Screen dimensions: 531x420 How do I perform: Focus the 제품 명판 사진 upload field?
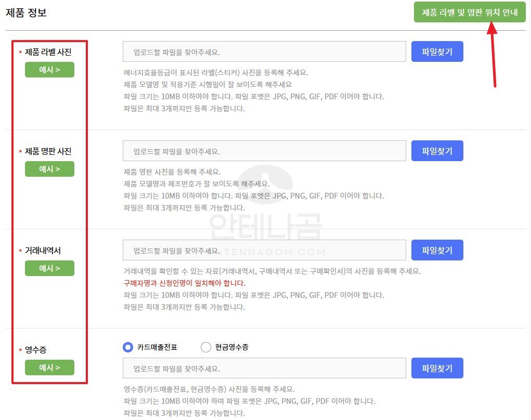coord(264,151)
